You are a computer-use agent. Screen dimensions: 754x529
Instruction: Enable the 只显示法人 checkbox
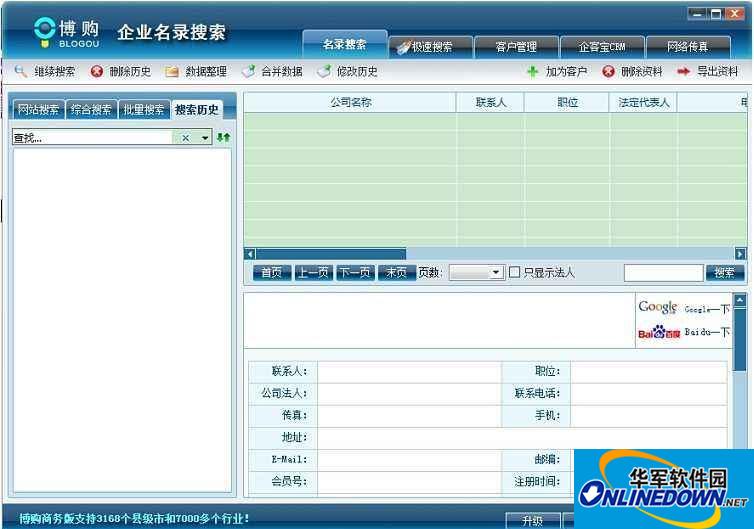[514, 272]
